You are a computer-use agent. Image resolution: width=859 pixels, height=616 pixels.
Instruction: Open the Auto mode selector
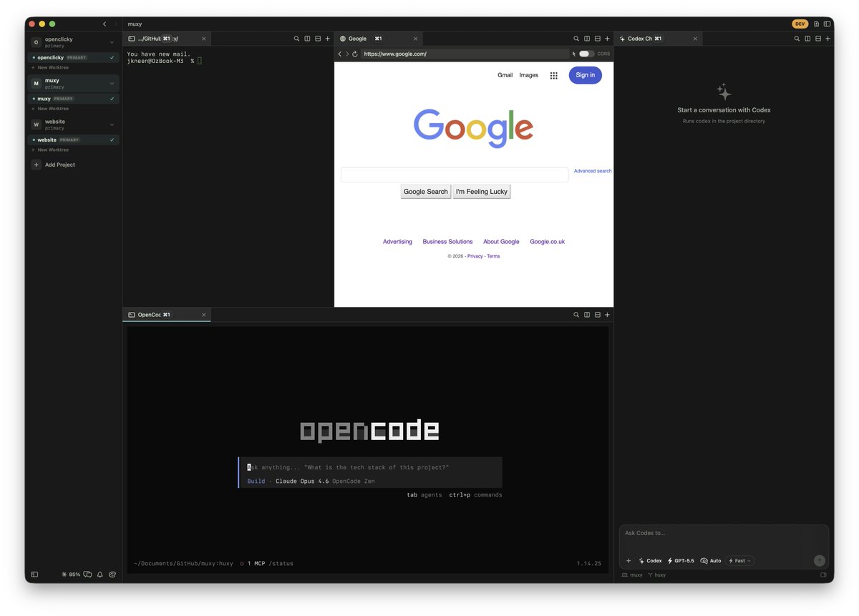point(711,561)
